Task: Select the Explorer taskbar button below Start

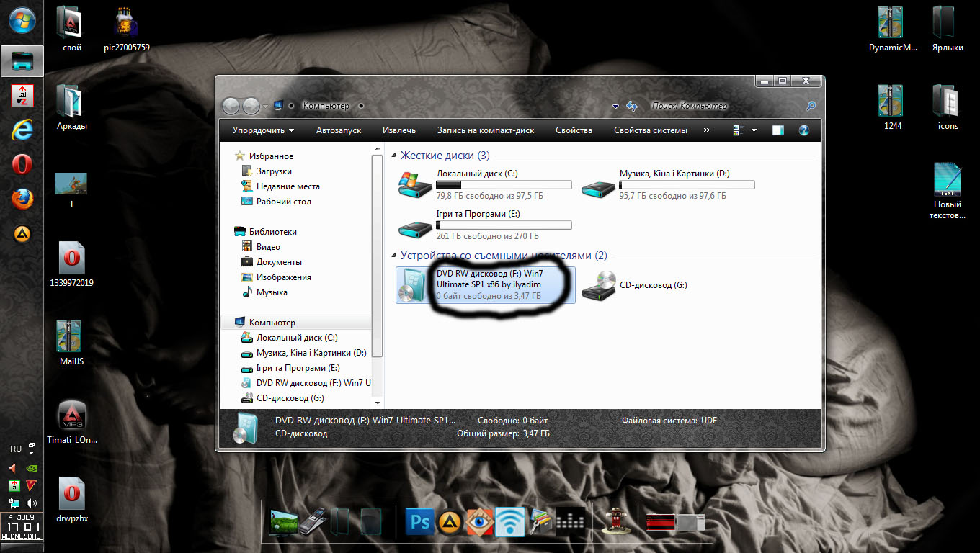Action: (x=22, y=61)
